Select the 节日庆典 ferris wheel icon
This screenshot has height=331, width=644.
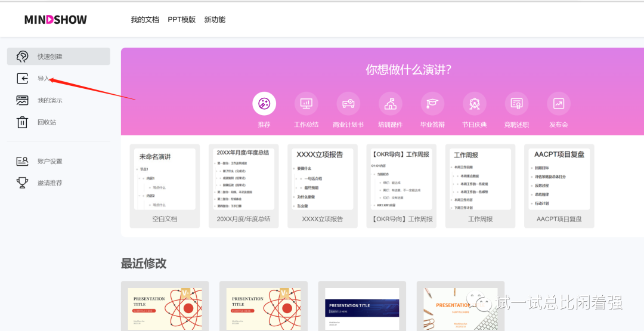(475, 104)
